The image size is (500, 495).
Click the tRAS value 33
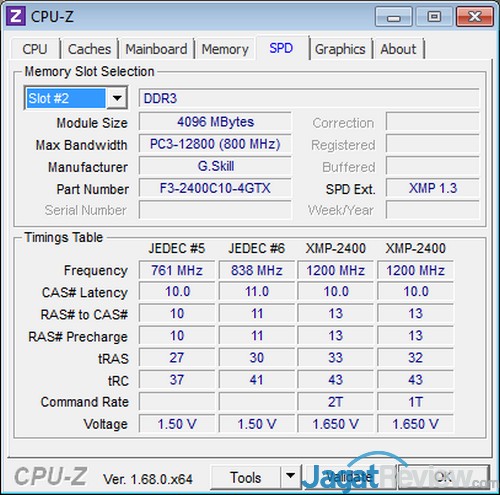tap(335, 358)
